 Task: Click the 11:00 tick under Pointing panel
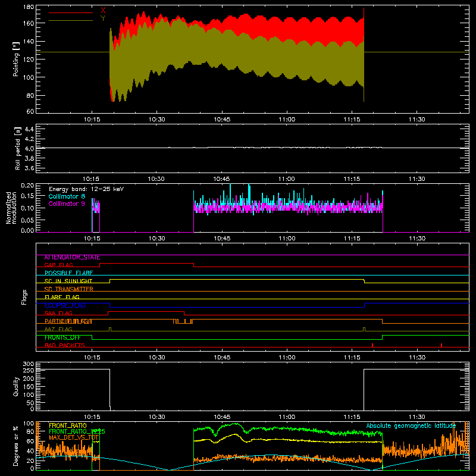287,120
